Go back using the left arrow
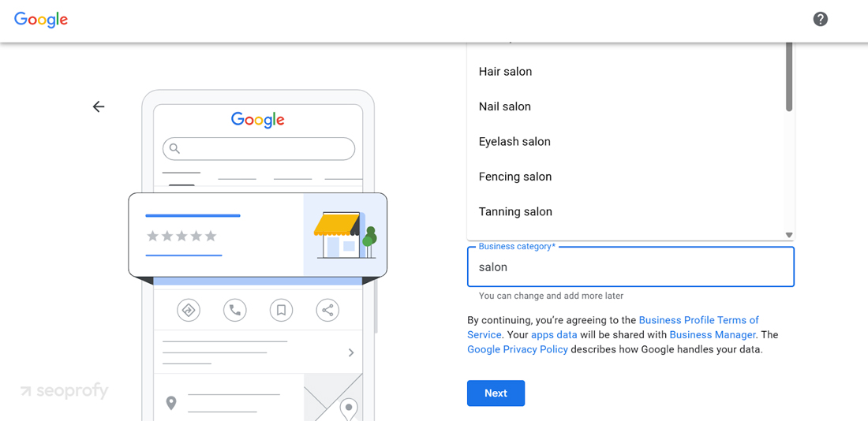The image size is (868, 421). point(99,106)
